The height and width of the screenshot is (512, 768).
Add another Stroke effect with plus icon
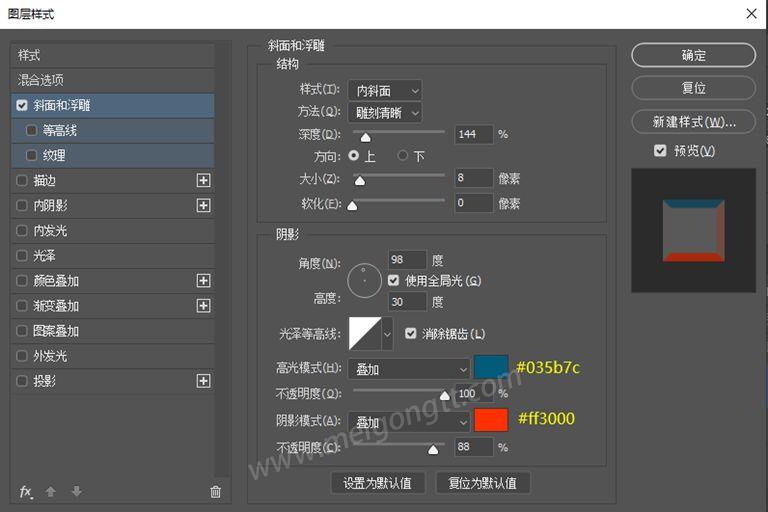[x=203, y=180]
